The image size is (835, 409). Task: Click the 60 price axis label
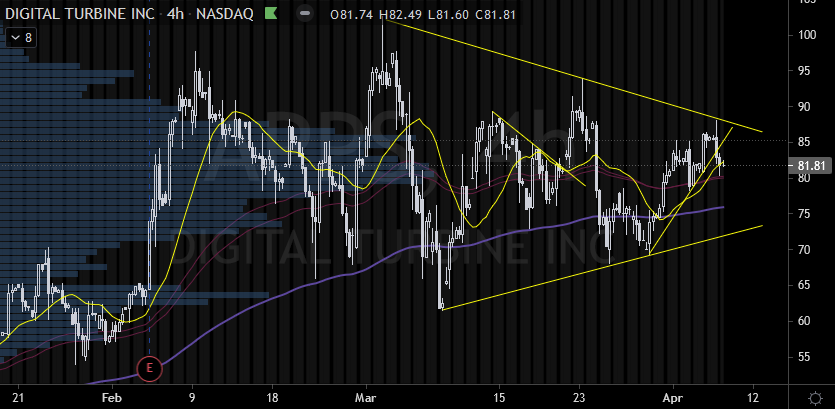click(x=804, y=321)
